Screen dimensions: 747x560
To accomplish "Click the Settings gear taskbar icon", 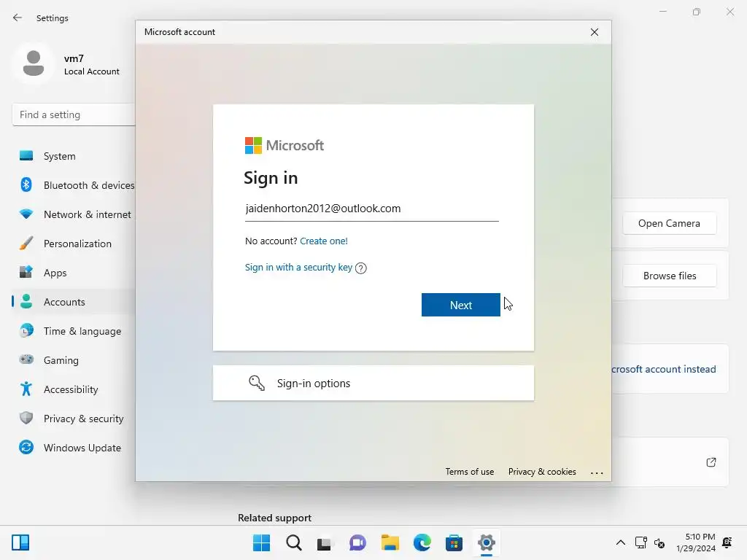I will pos(487,542).
